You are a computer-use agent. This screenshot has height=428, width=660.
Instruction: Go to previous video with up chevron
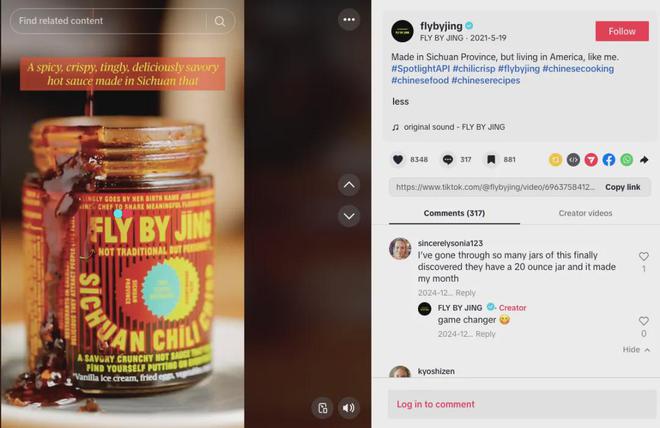[349, 185]
